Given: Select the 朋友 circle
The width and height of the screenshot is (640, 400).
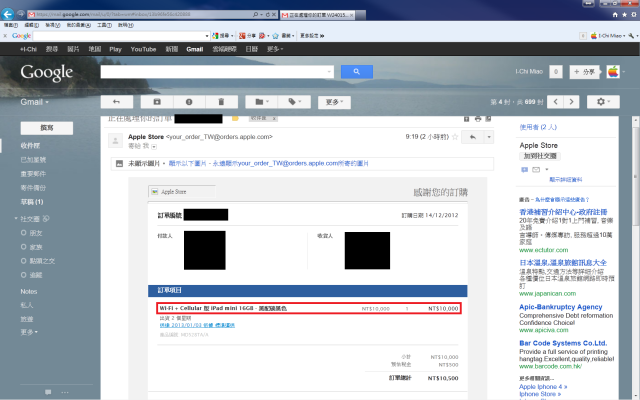Looking at the screenshot, I should pos(36,233).
